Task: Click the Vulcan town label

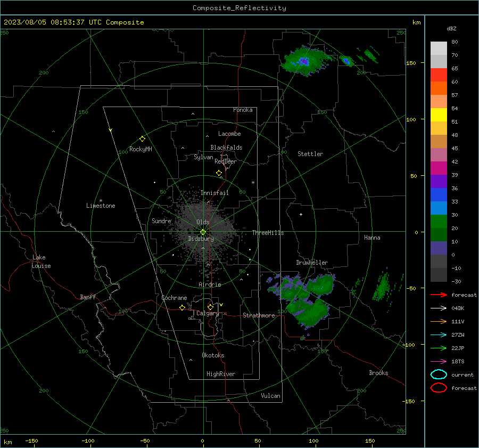Action: point(270,396)
